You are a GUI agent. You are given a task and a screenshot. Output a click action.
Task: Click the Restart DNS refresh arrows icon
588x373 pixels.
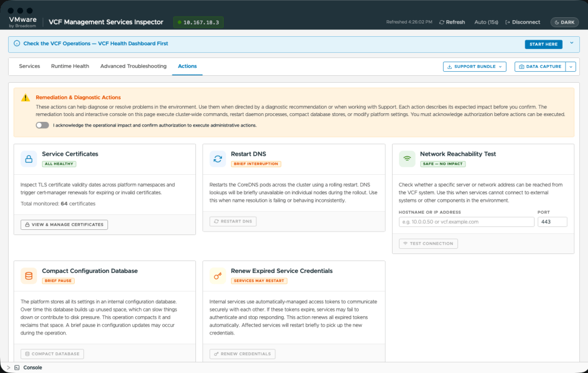tap(217, 159)
